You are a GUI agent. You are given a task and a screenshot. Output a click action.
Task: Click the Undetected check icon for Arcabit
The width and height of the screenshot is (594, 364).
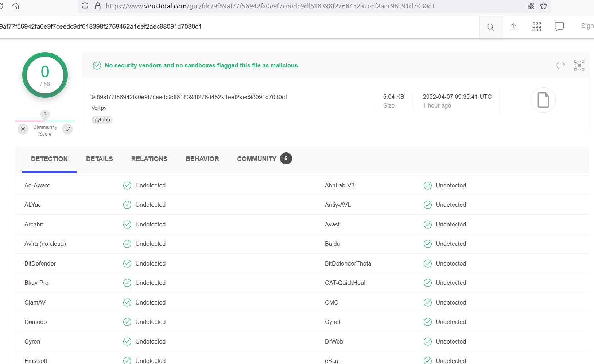click(127, 224)
